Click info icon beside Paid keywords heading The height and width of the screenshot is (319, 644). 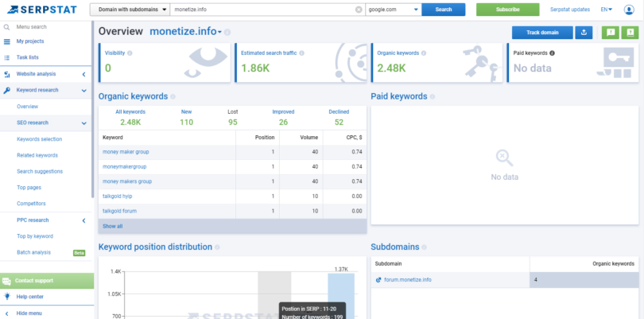point(432,96)
